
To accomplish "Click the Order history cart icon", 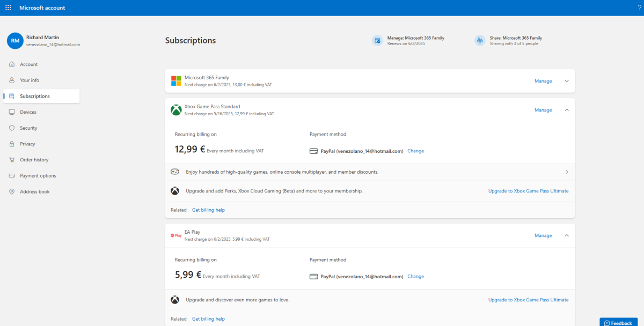I will [12, 160].
